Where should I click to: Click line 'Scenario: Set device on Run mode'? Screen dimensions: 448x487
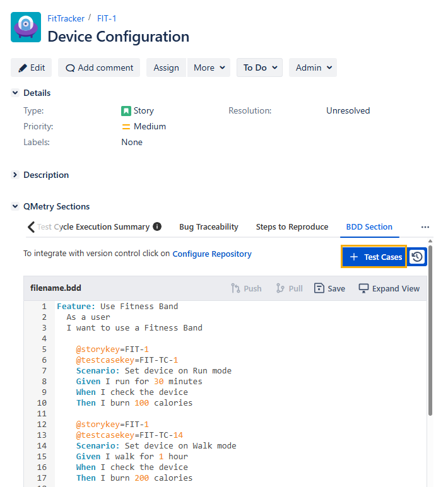[x=154, y=371]
